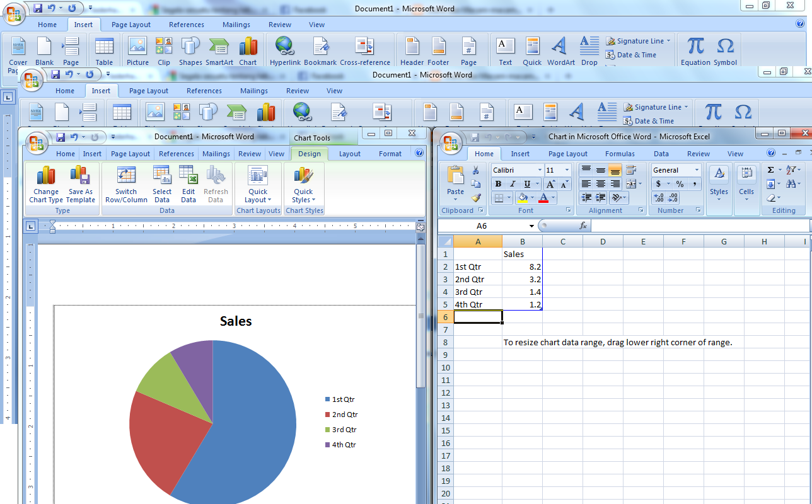Viewport: 812px width, 504px height.
Task: Select column header D in Excel
Action: [603, 241]
